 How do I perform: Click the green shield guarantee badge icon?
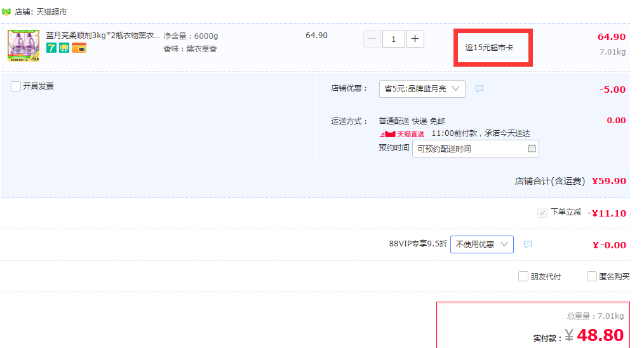(64, 48)
